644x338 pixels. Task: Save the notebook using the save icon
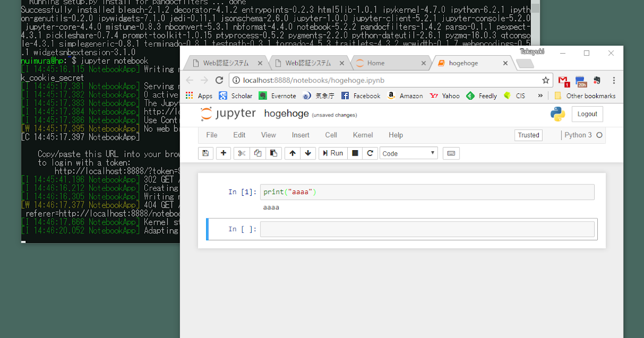pyautogui.click(x=206, y=153)
